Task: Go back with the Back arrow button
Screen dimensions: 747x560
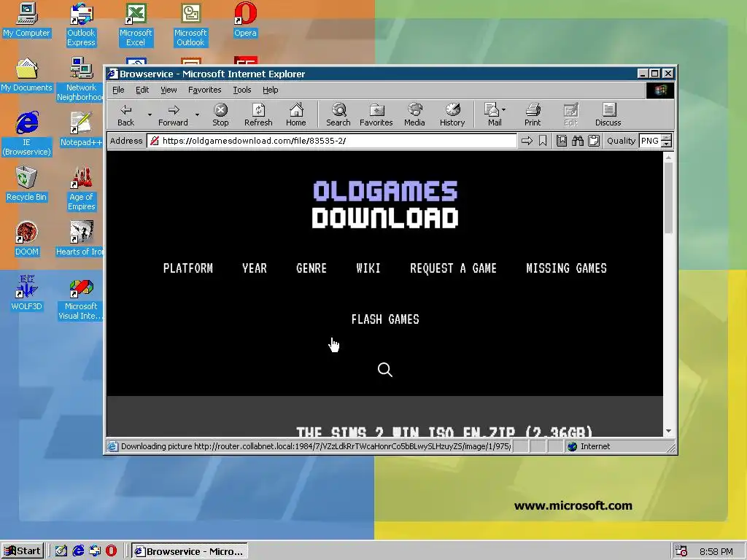Action: tap(125, 114)
